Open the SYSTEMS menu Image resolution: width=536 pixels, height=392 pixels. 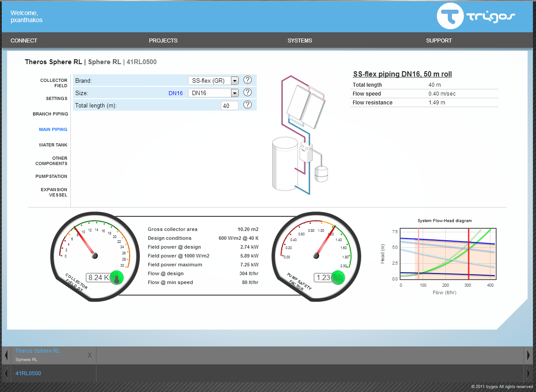pos(300,40)
